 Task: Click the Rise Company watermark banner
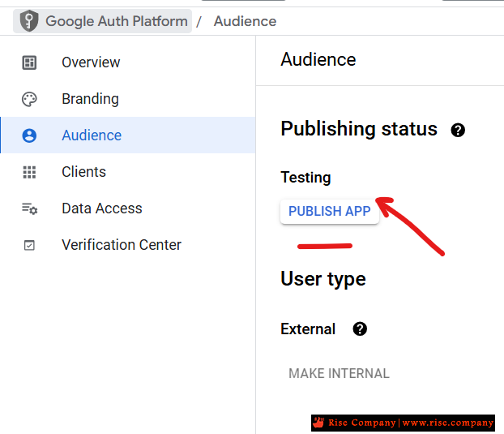point(403,423)
